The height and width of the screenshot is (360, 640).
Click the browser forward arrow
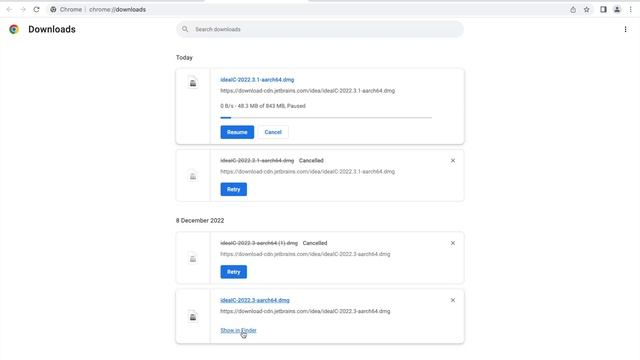pyautogui.click(x=23, y=9)
